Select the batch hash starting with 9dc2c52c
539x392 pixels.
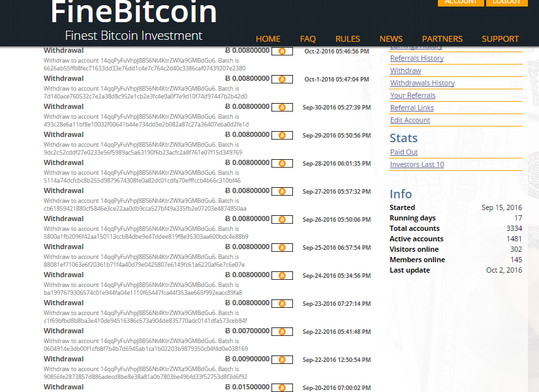pos(143,152)
